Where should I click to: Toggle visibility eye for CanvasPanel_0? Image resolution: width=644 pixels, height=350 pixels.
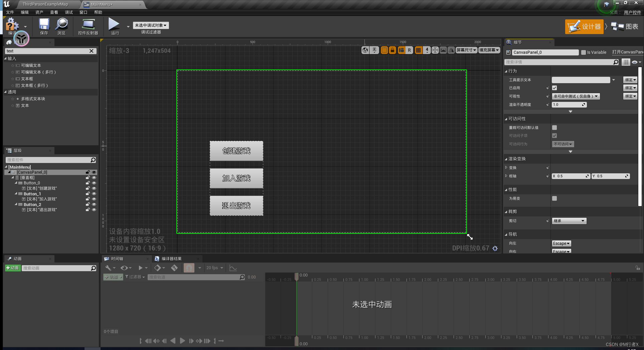click(x=94, y=172)
